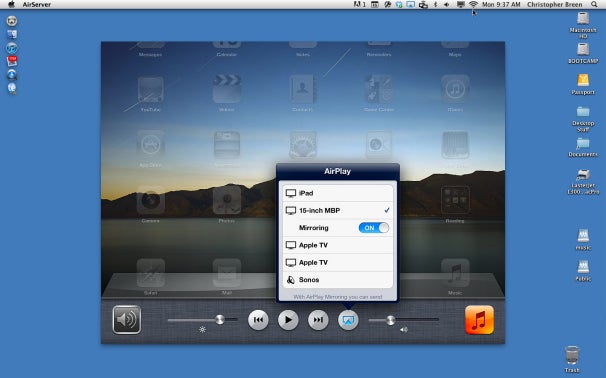
Task: Tap the speaker mute button on the left of the control bar
Action: point(127,320)
